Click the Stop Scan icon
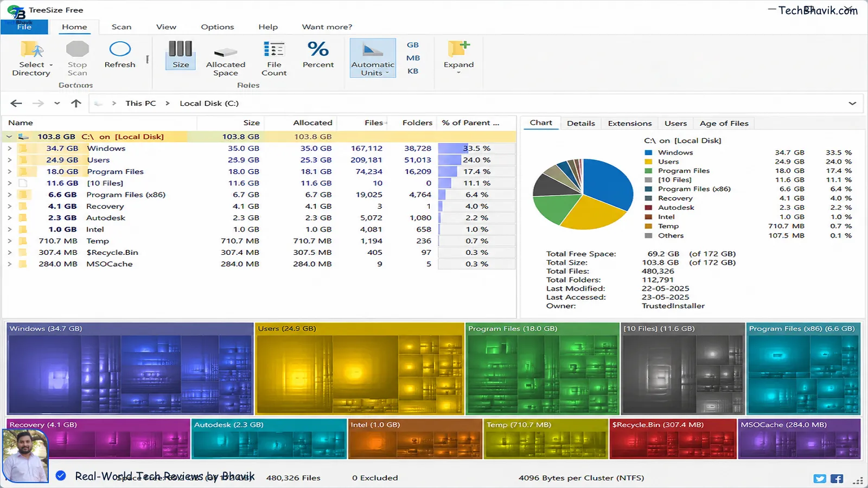This screenshot has width=868, height=488. coord(77,50)
